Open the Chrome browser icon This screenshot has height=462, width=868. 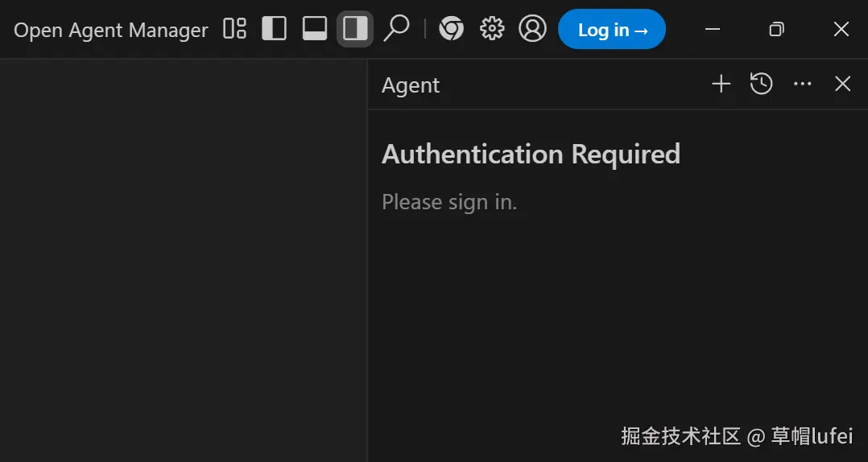[451, 29]
